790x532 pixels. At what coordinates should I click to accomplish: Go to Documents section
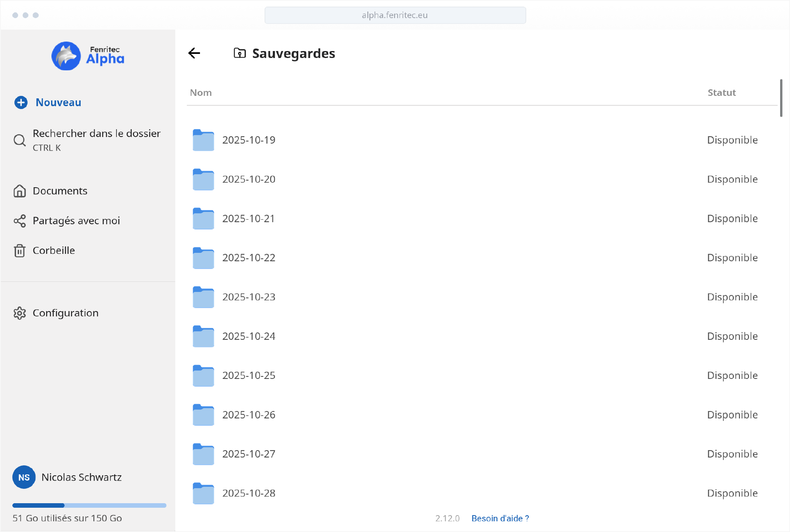pyautogui.click(x=60, y=191)
